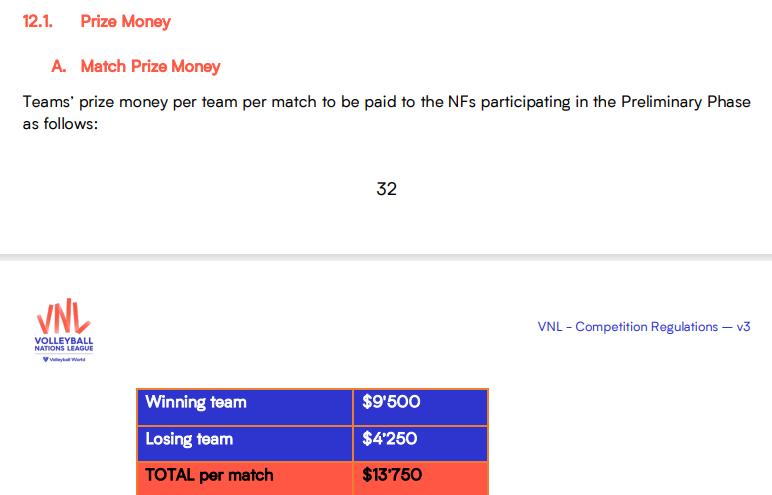This screenshot has width=772, height=495.
Task: Click the $13'750 total amount cell
Action: click(x=420, y=478)
